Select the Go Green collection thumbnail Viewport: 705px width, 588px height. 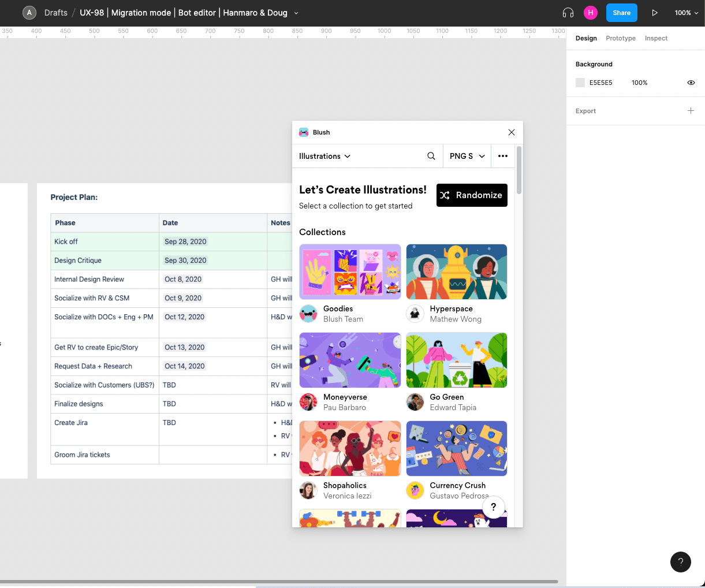(457, 360)
